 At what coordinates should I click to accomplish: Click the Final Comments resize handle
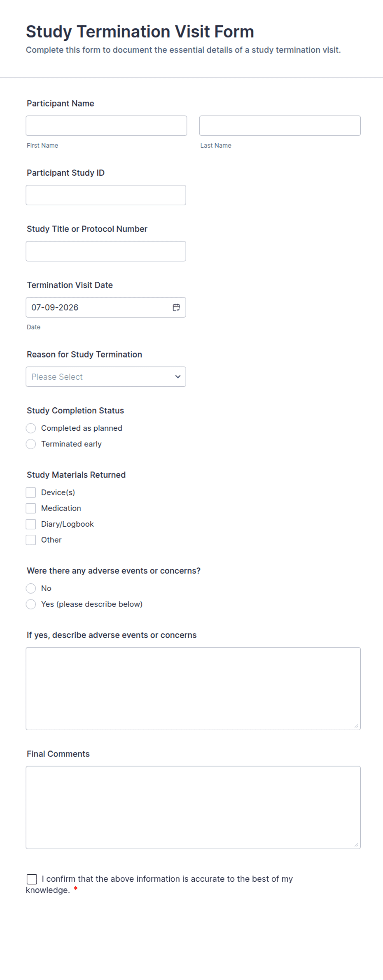356,845
